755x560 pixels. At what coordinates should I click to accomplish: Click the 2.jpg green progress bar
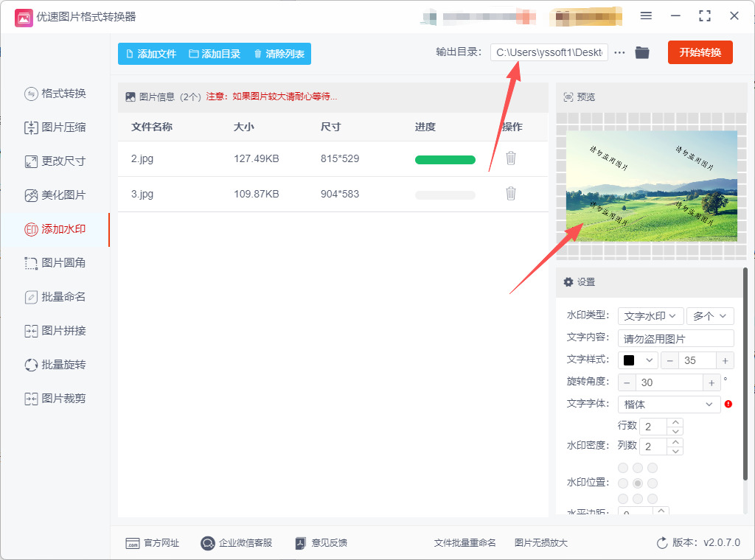pos(445,160)
